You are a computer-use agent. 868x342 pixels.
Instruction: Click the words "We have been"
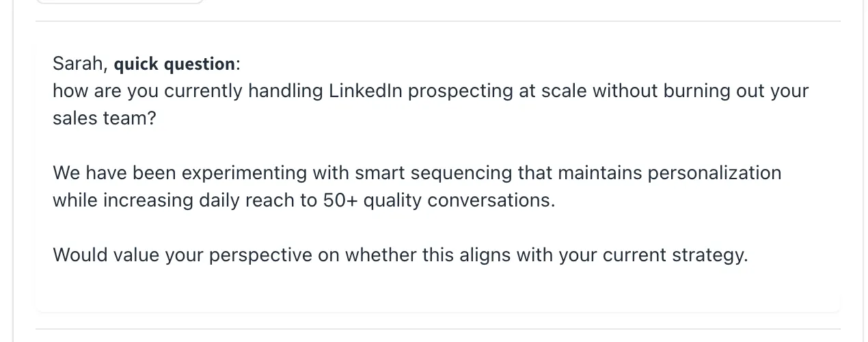(114, 173)
